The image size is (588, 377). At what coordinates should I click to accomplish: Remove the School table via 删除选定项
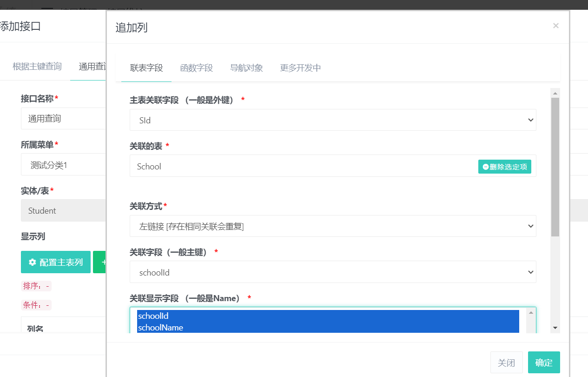pyautogui.click(x=505, y=166)
